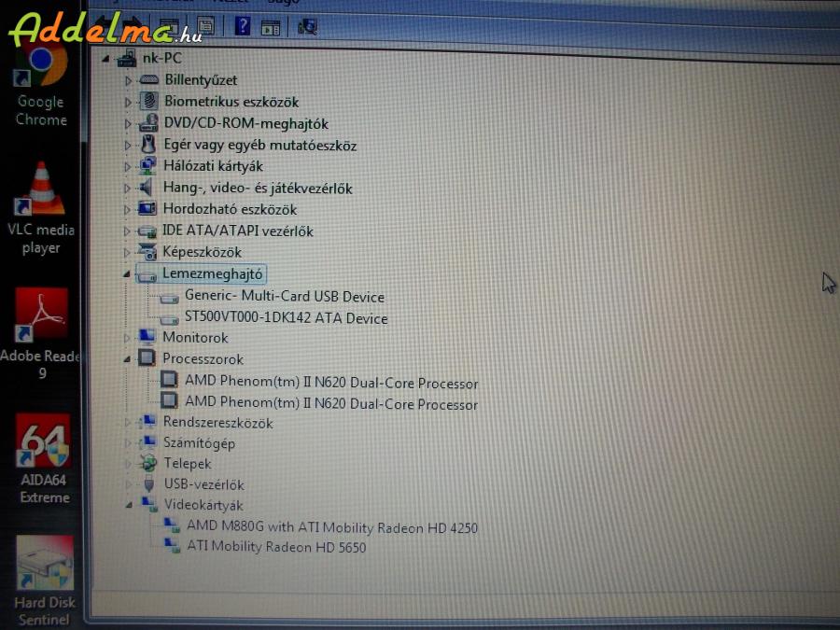Select ATI Mobility Radeon HD 5650
Screen dimensions: 840x630
point(276,547)
